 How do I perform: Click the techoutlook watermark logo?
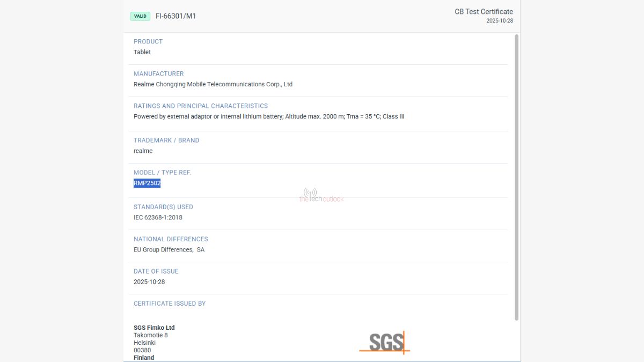(x=321, y=196)
